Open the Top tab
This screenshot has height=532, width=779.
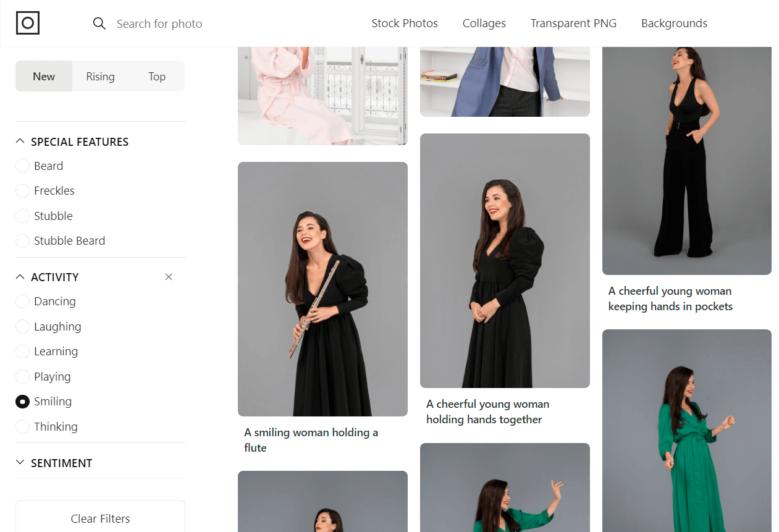[x=156, y=76]
